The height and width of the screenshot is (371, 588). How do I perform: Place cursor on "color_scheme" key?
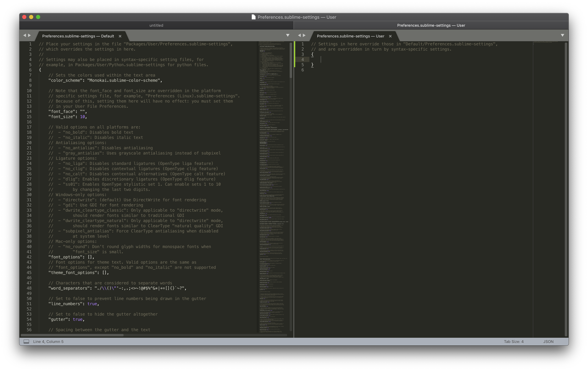[65, 80]
